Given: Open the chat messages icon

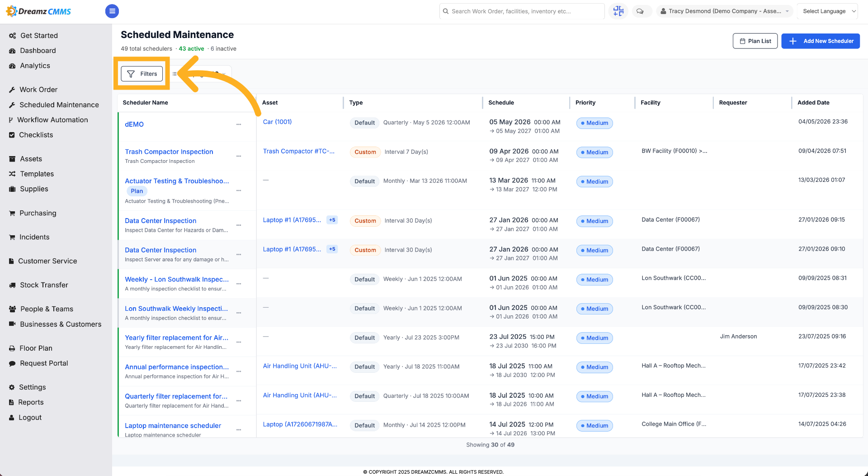Looking at the screenshot, I should click(x=640, y=11).
